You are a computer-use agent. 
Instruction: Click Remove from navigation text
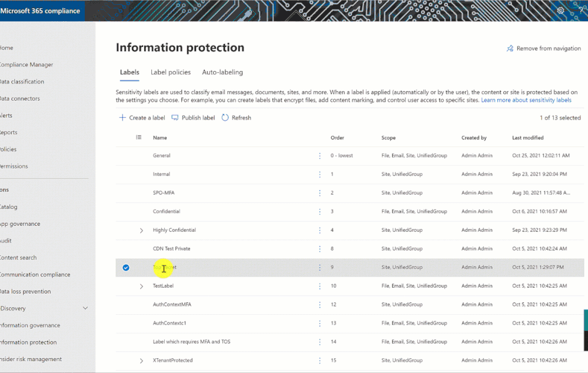[549, 48]
